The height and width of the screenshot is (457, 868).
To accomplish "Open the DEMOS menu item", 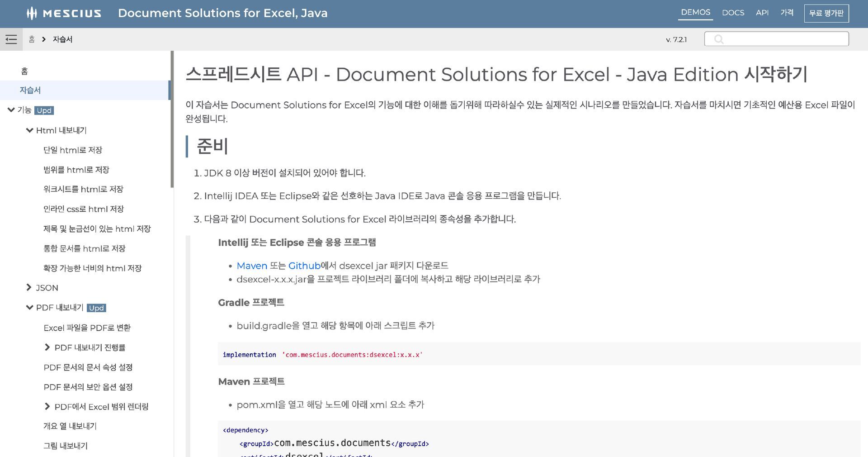I will (695, 13).
